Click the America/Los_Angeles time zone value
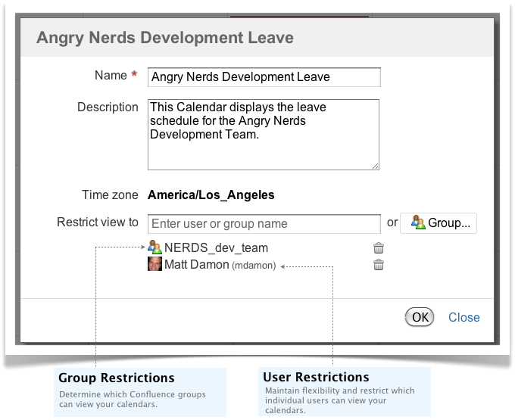Screen dimensions: 515x420 pyautogui.click(x=211, y=195)
